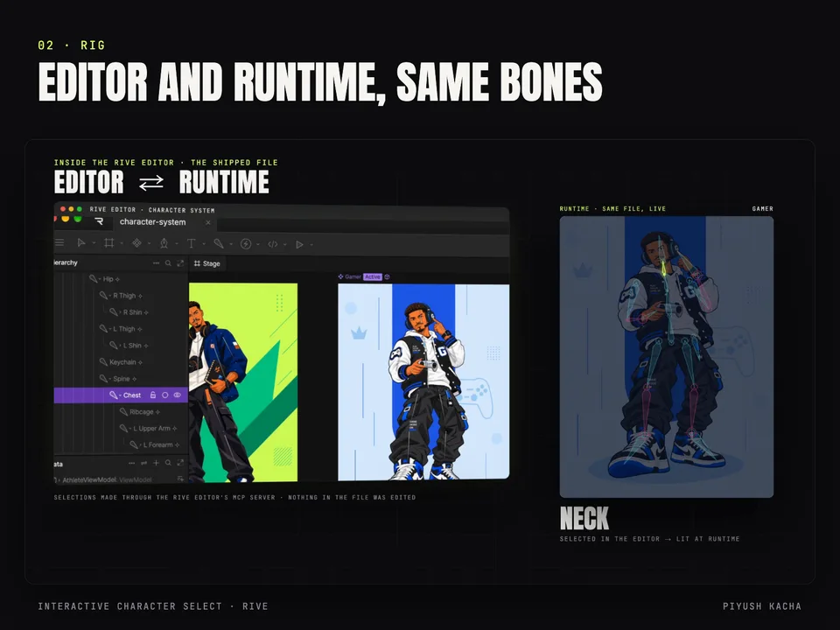Collapse the Chest expander arrow
The width and height of the screenshot is (840, 630).
point(120,395)
